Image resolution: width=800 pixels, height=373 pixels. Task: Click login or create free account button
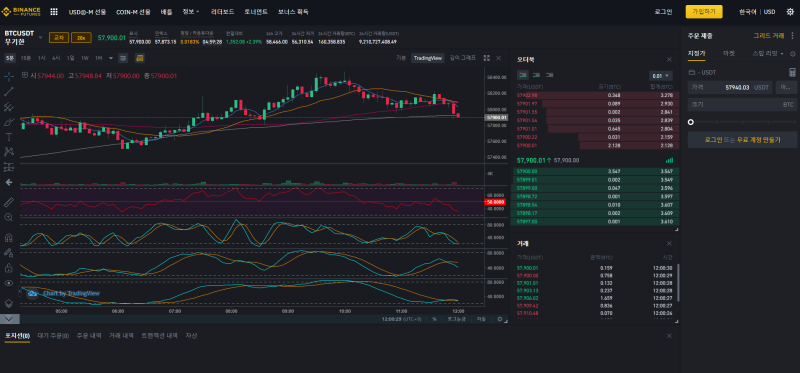click(x=742, y=139)
